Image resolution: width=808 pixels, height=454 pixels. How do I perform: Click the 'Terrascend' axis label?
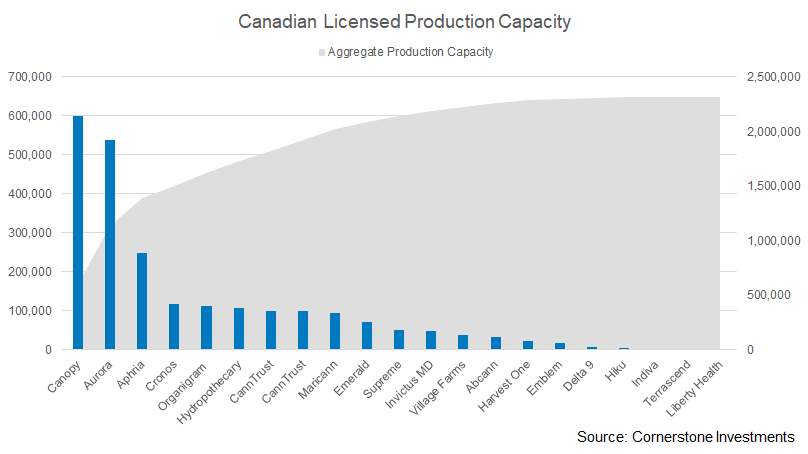(667, 383)
